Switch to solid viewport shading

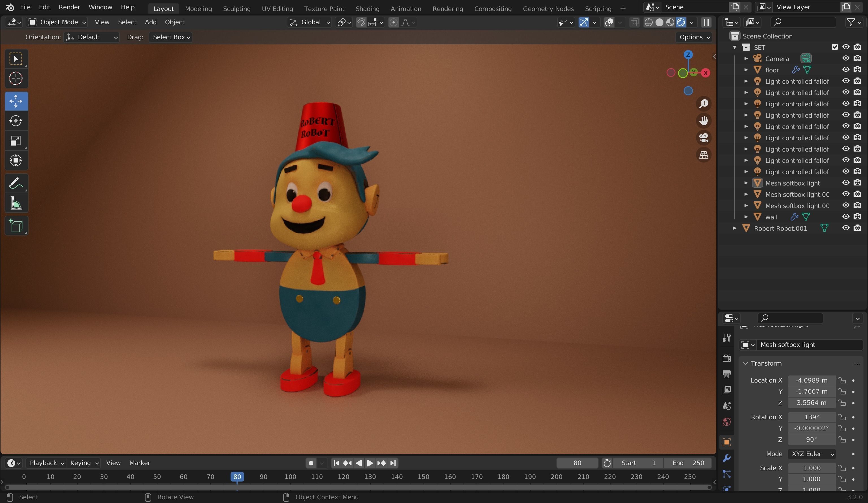(x=659, y=22)
